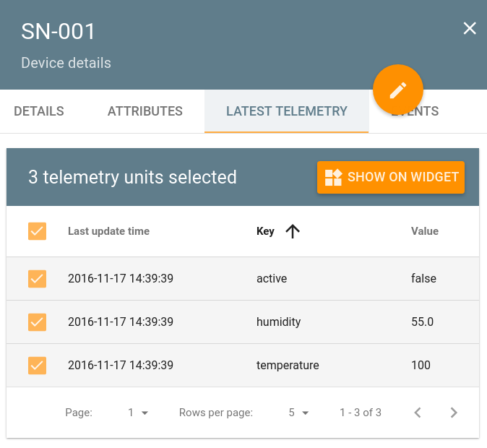Click the temperature key cell
Viewport: 487px width, 448px height.
tap(288, 366)
